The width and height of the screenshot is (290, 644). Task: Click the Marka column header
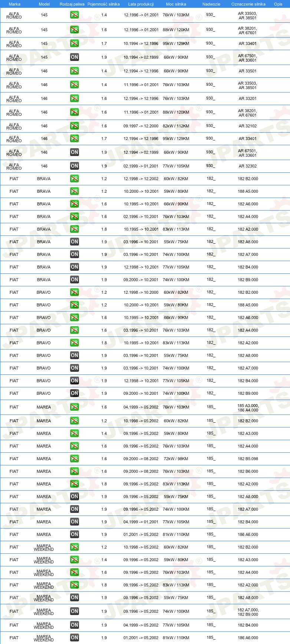pyautogui.click(x=14, y=4)
